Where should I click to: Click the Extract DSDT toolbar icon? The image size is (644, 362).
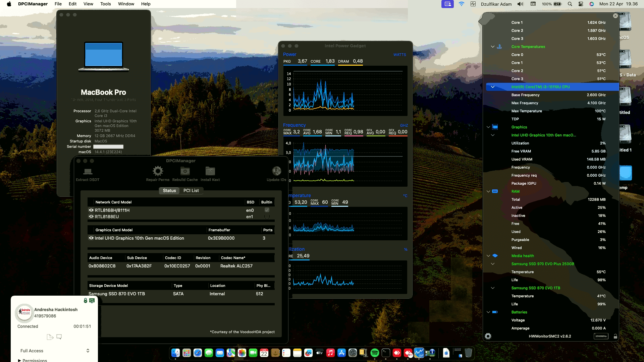88,171
